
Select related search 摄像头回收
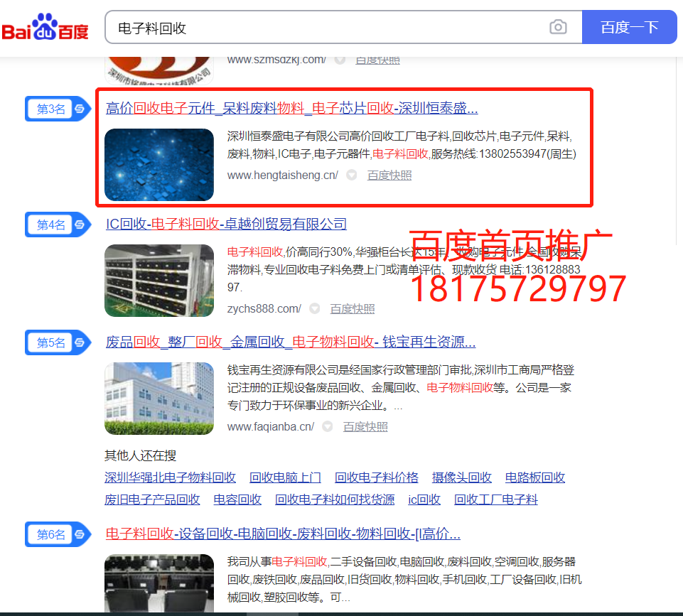[x=462, y=477]
